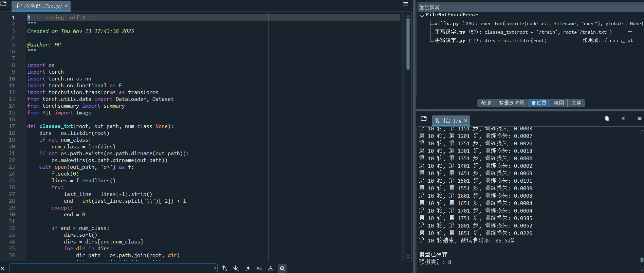Click the 'end = 0' code line

tap(74, 215)
